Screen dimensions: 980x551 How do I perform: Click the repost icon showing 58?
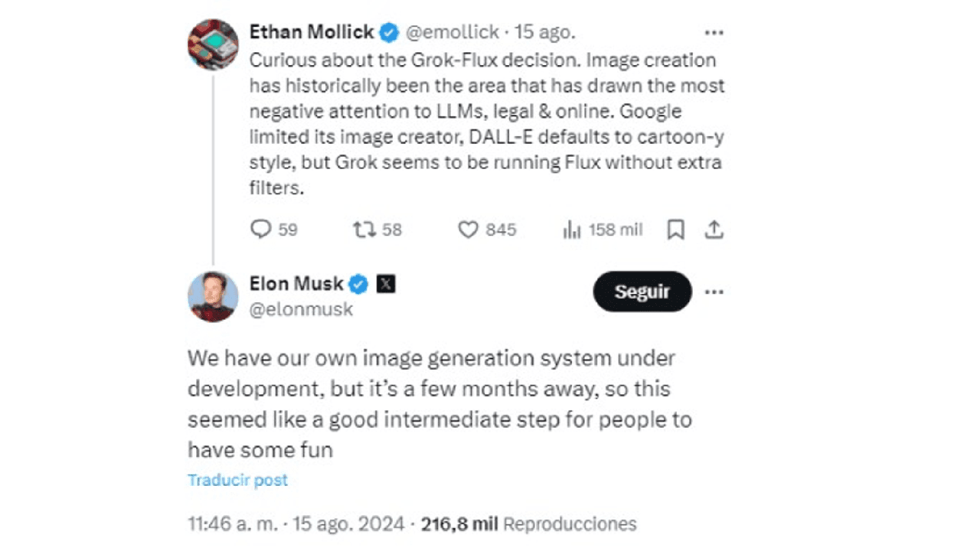coord(363,229)
